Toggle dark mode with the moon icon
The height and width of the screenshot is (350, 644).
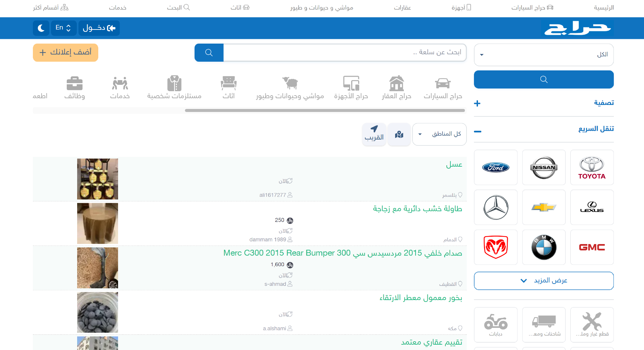(x=41, y=28)
